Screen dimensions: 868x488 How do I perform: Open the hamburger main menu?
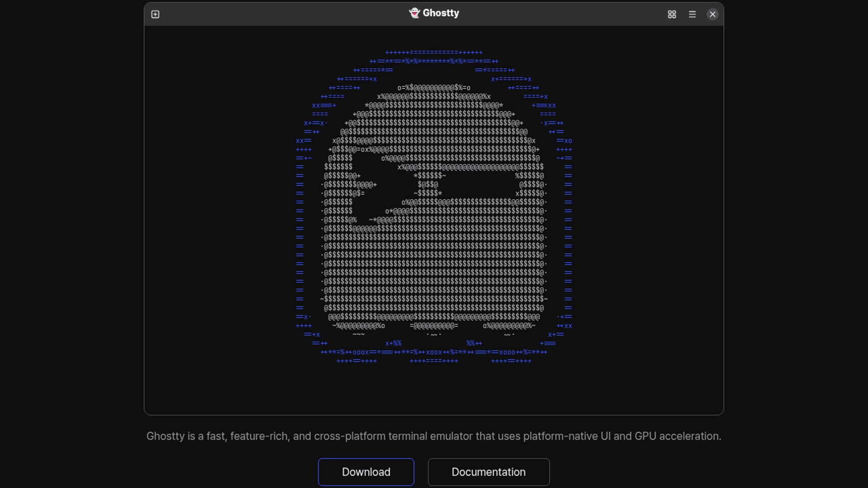click(x=692, y=14)
